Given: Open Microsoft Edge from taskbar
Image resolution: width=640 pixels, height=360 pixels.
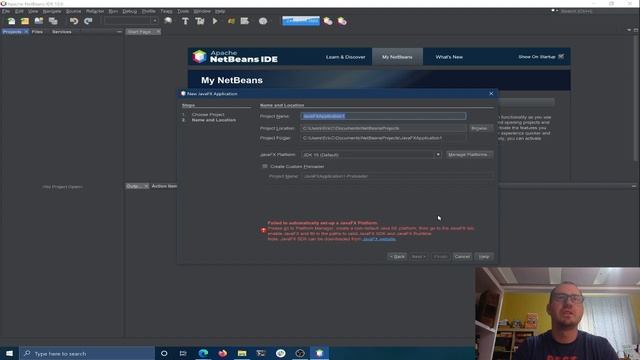Looking at the screenshot, I should click(203, 353).
